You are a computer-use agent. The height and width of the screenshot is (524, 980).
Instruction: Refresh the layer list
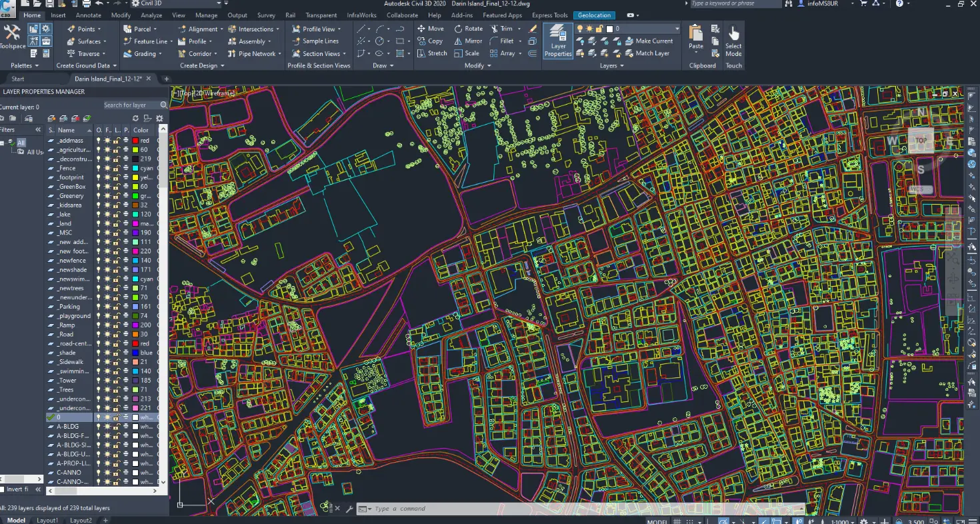[x=136, y=119]
